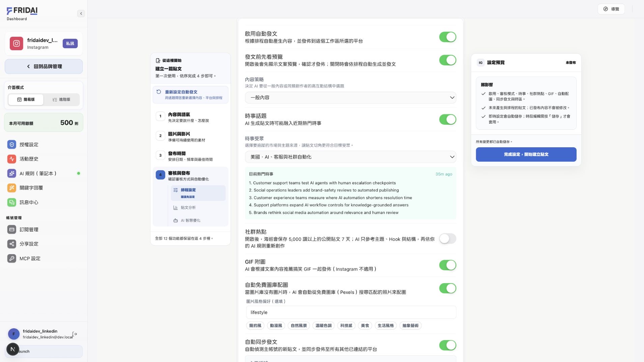The image size is (644, 362).
Task: Click 完成設定，開始建立貼文 button
Action: 526,154
